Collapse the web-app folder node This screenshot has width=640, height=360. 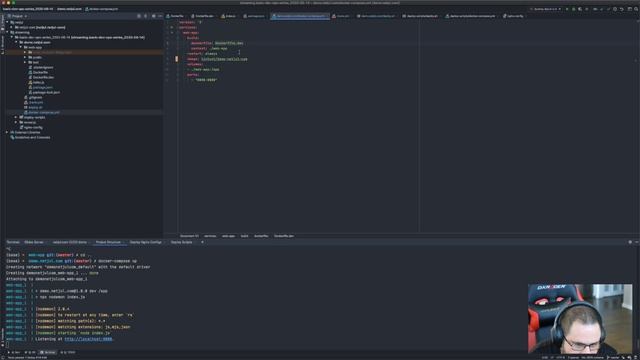tap(21, 47)
